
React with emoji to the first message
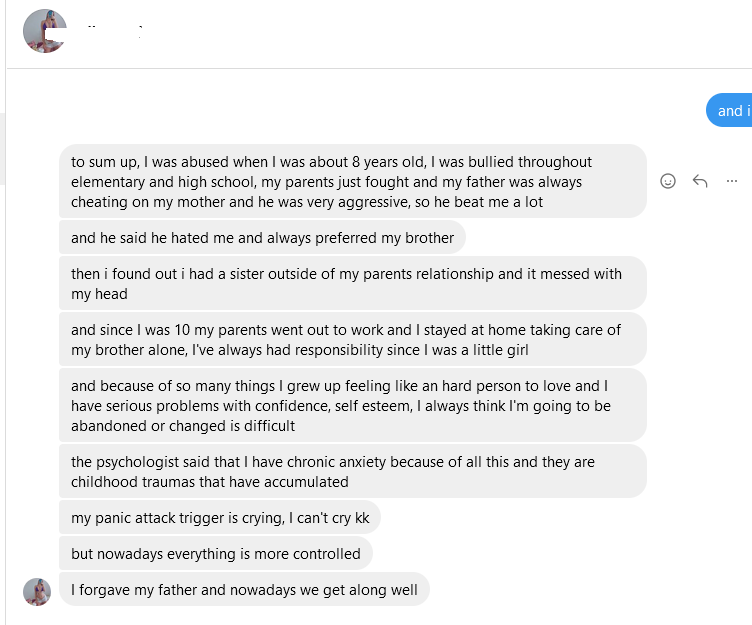click(x=668, y=181)
